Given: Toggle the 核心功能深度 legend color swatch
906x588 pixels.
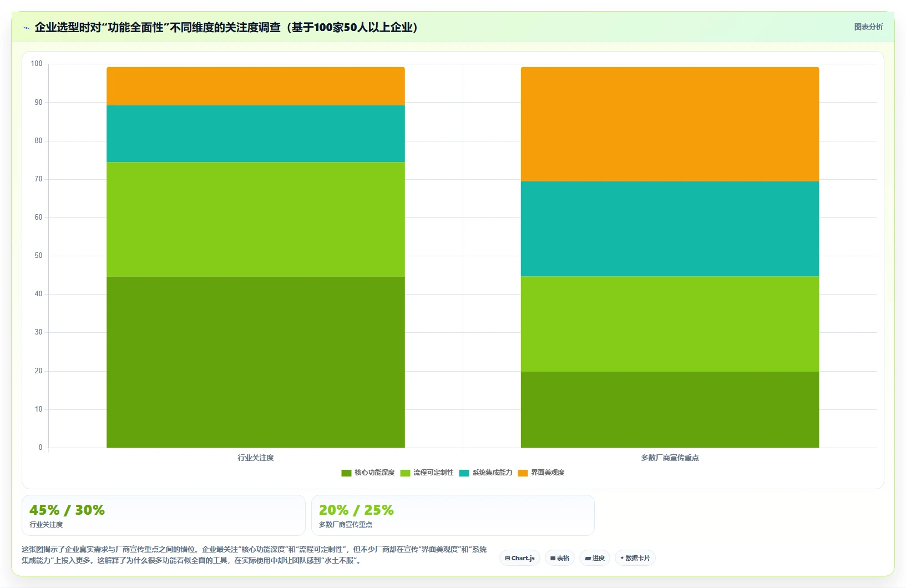Looking at the screenshot, I should click(346, 473).
